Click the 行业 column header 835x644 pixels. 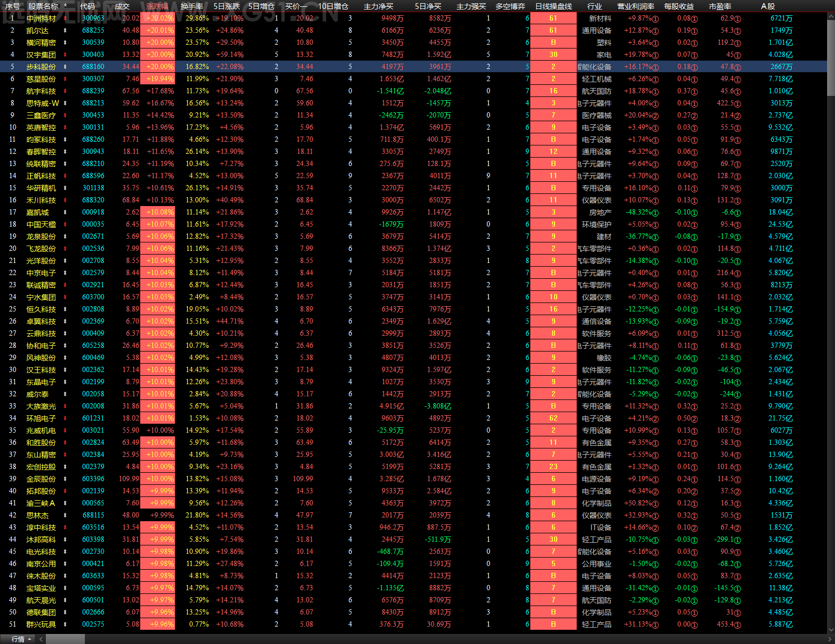(x=595, y=6)
